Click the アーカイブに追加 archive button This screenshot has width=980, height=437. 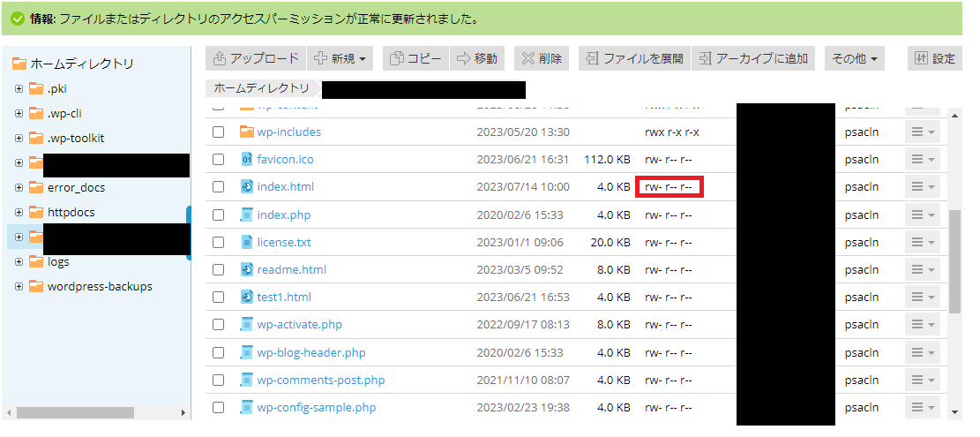point(753,58)
